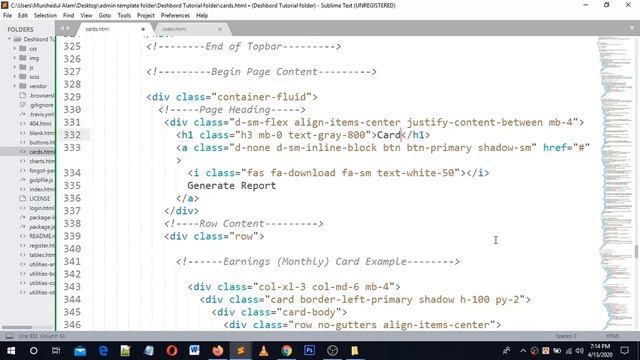Launch Opera browser from taskbar
Viewport: 640px width, 360px height.
click(x=172, y=351)
